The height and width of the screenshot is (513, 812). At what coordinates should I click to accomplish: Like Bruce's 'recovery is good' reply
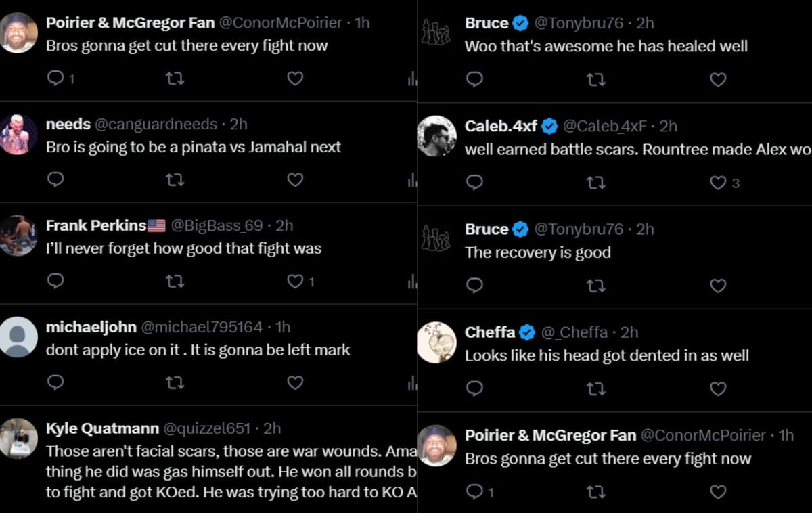click(x=717, y=286)
